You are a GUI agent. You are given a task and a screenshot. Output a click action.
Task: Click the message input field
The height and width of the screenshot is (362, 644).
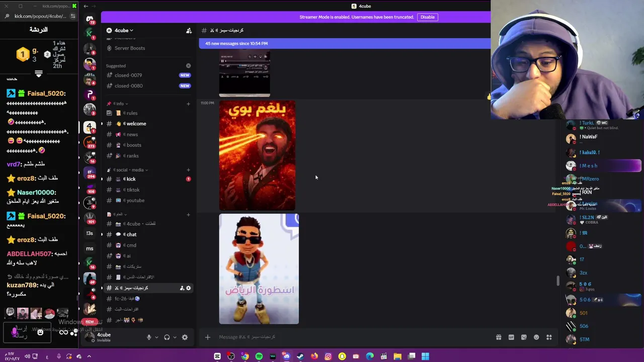click(x=352, y=337)
